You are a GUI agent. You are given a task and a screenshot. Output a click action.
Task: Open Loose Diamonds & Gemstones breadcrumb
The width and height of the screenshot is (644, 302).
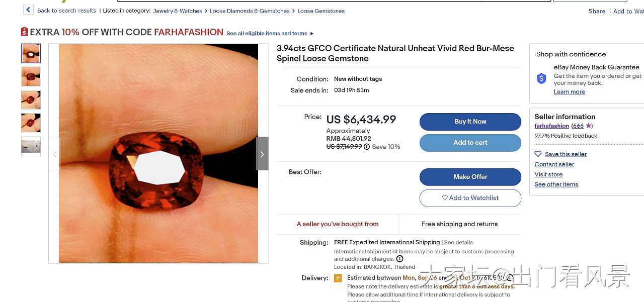(250, 11)
